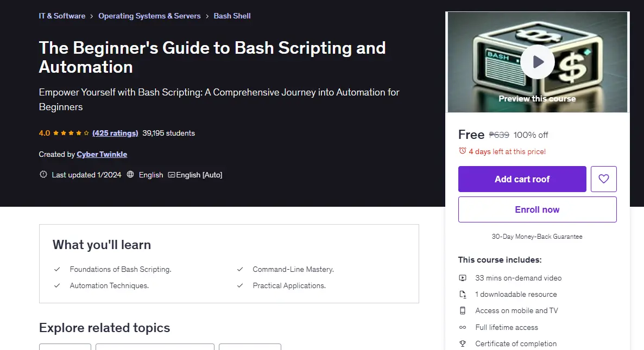Click the Certificate of completion text

pyautogui.click(x=516, y=343)
